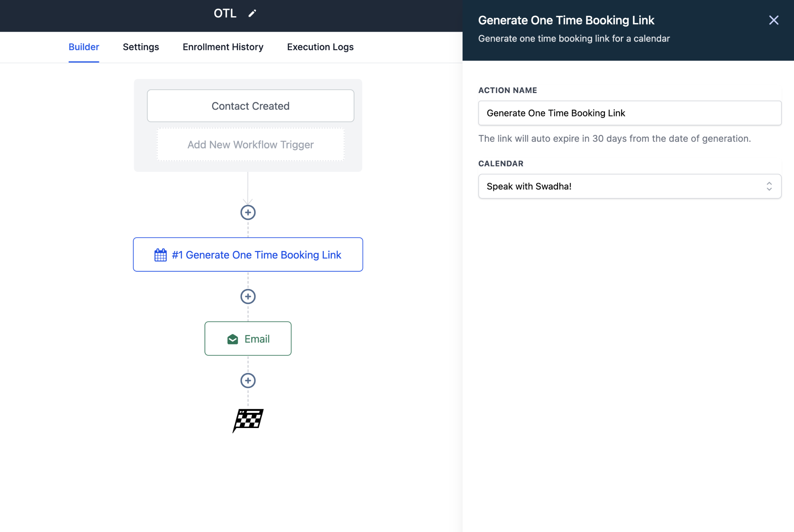Screen dimensions: 794x532
Task: Click the envelope icon inside the Email action
Action: [x=233, y=339]
